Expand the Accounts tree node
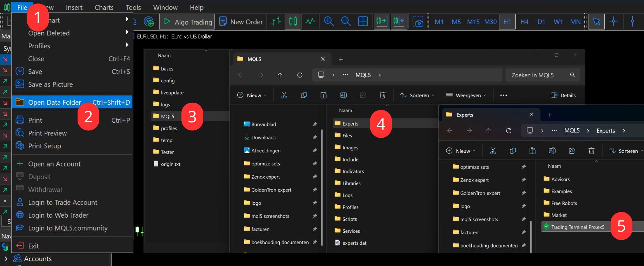Image resolution: width=644 pixels, height=266 pixels. [x=6, y=259]
